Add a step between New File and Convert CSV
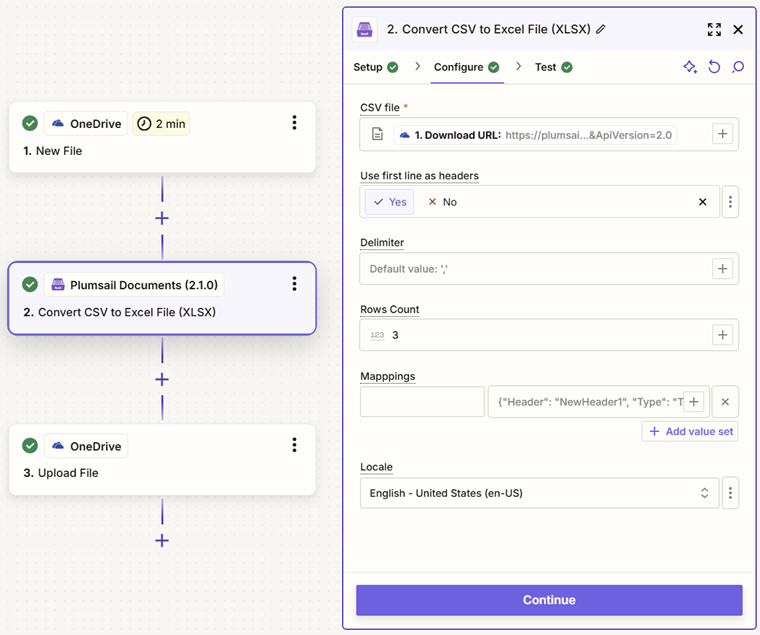The image size is (760, 635). point(162,218)
